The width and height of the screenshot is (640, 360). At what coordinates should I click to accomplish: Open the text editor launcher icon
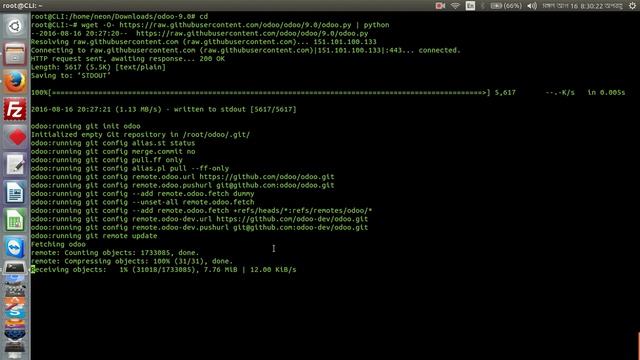(15, 165)
